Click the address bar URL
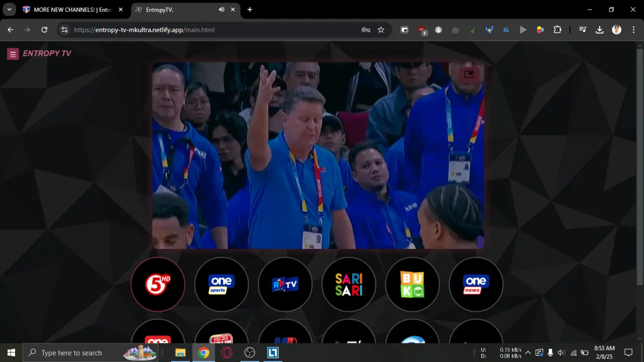 coord(144,30)
